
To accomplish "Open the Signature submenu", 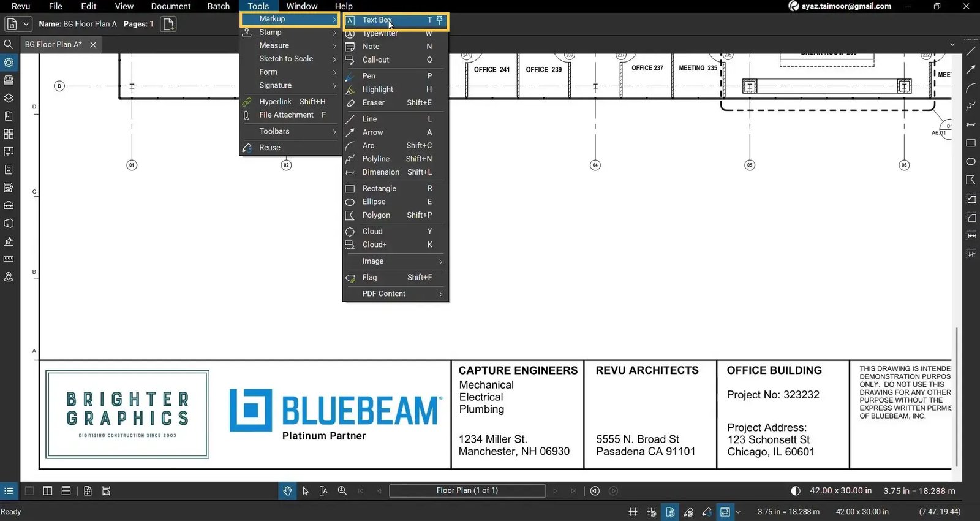I will click(x=290, y=86).
